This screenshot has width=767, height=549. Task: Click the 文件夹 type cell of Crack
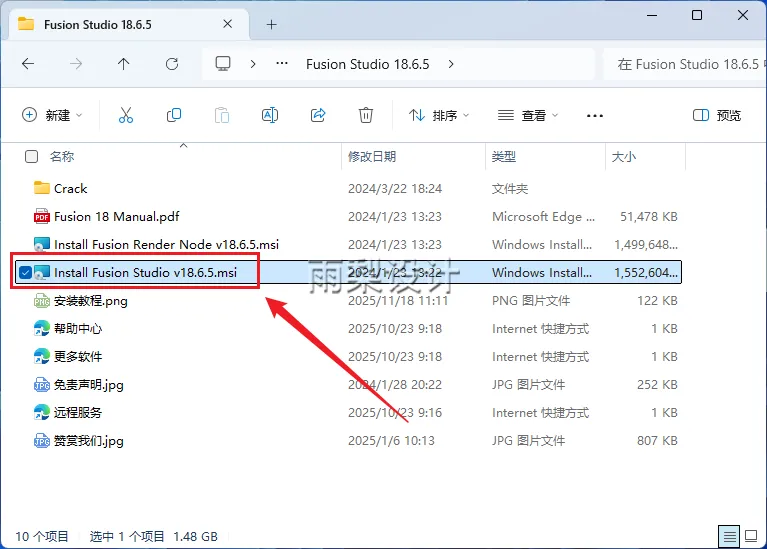tap(510, 188)
